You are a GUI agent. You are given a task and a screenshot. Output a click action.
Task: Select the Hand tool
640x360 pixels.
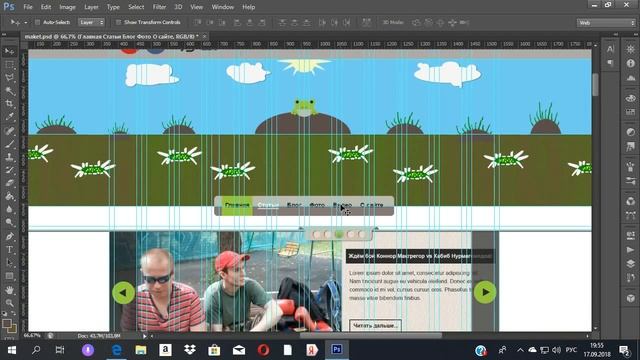point(10,290)
